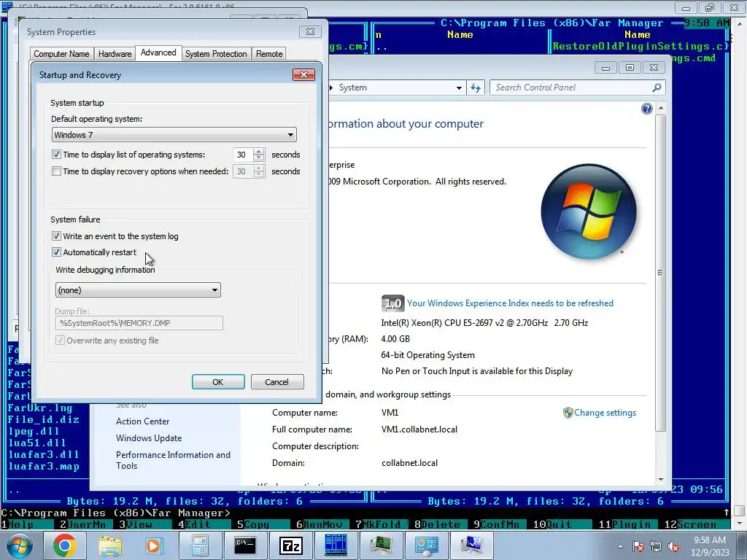
Task: Open the Windows Start menu orb
Action: (18, 545)
